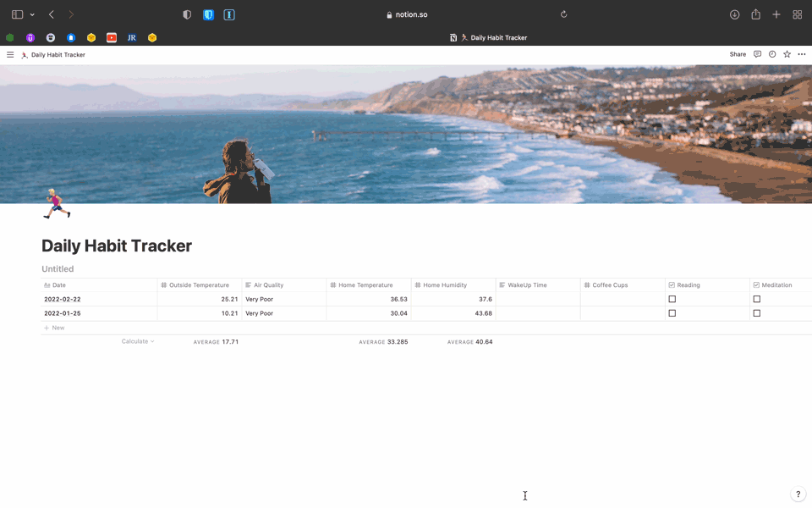Favorite this page with star icon
Screen dimensions: 812x508
[x=787, y=54]
